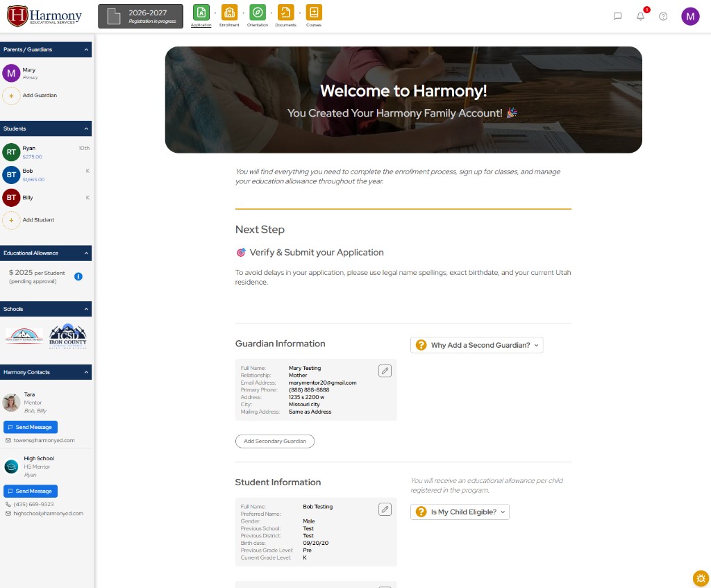711x588 pixels.
Task: Expand Is My Child Eligible dropdown
Action: (x=460, y=512)
